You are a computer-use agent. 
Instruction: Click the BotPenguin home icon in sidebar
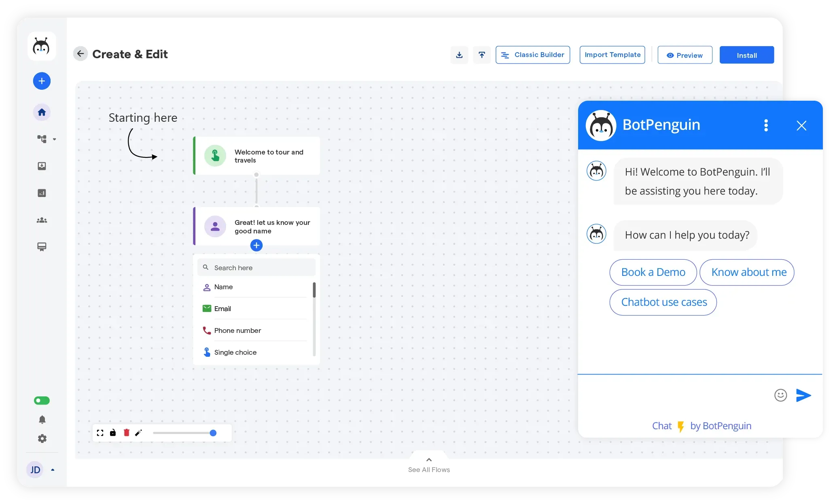coord(42,112)
